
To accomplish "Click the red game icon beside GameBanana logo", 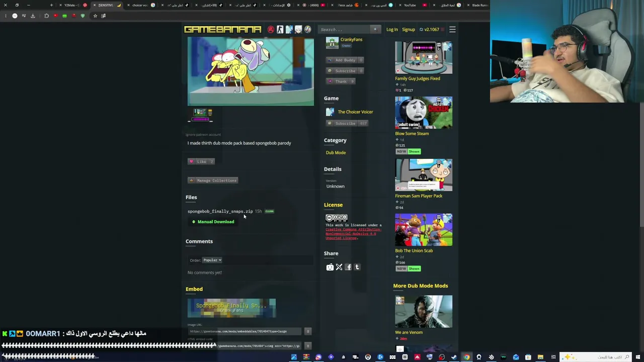I will pyautogui.click(x=271, y=30).
